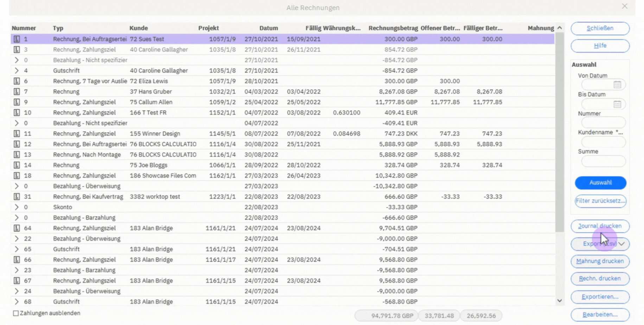
Task: Enable the Zahlungen ausblenden checkbox
Action: 15,313
